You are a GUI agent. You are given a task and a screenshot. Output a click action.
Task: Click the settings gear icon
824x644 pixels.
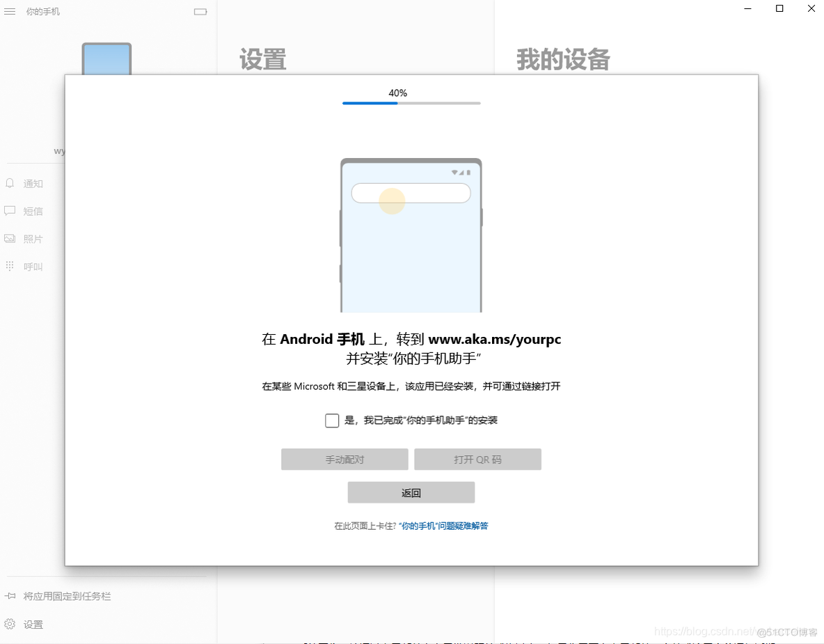coord(10,624)
